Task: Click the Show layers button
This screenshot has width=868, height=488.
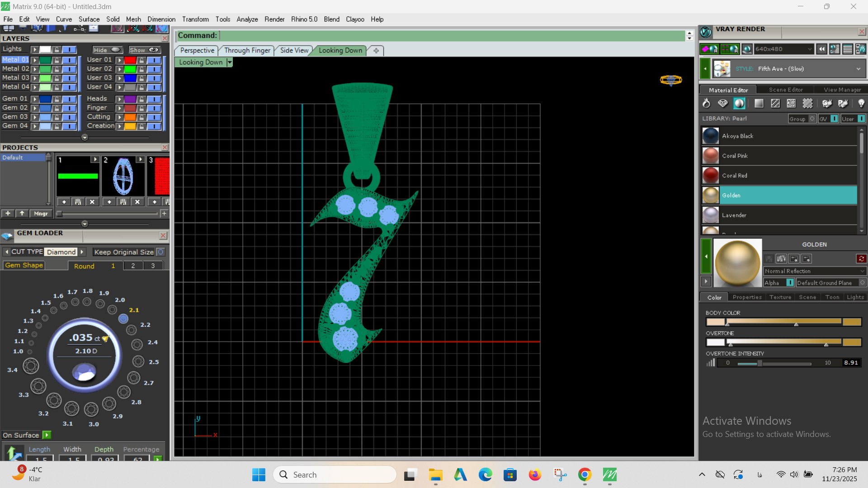Action: 144,50
